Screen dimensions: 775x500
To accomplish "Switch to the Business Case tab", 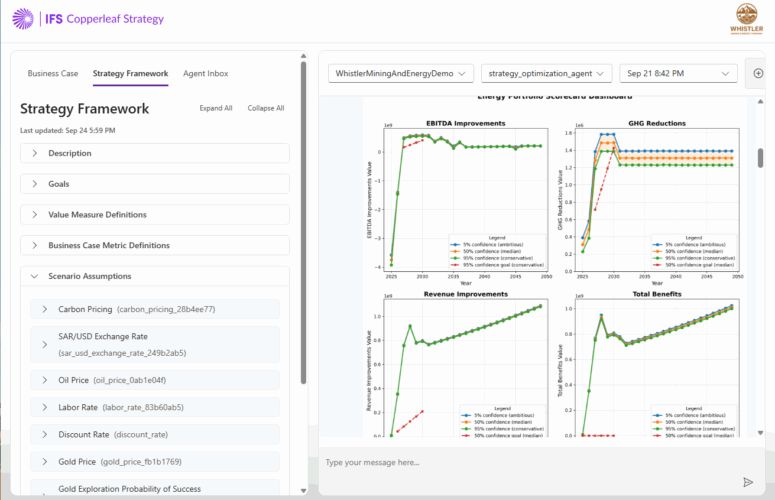I will click(53, 73).
